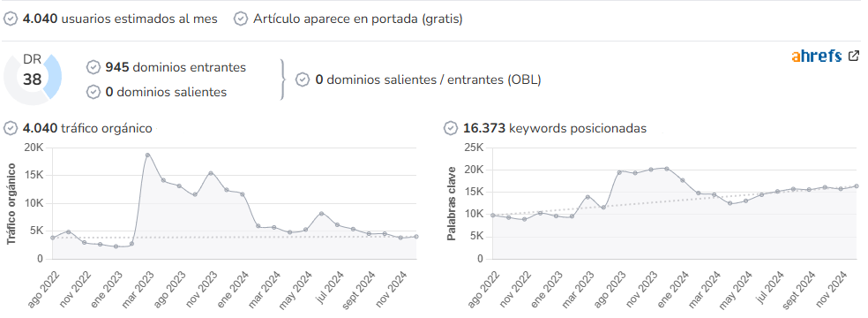Click '20K' label on tráfico orgánico axis
This screenshot has height=318, width=868.
34,148
